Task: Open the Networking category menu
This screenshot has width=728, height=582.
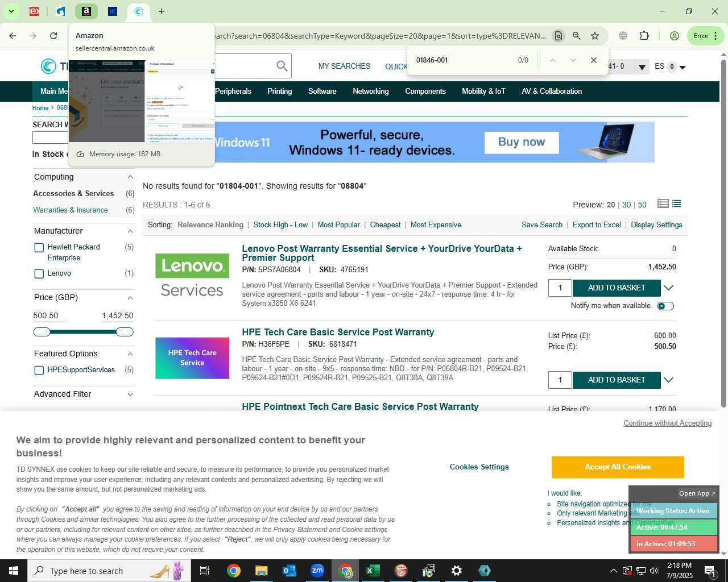Action: pyautogui.click(x=371, y=92)
